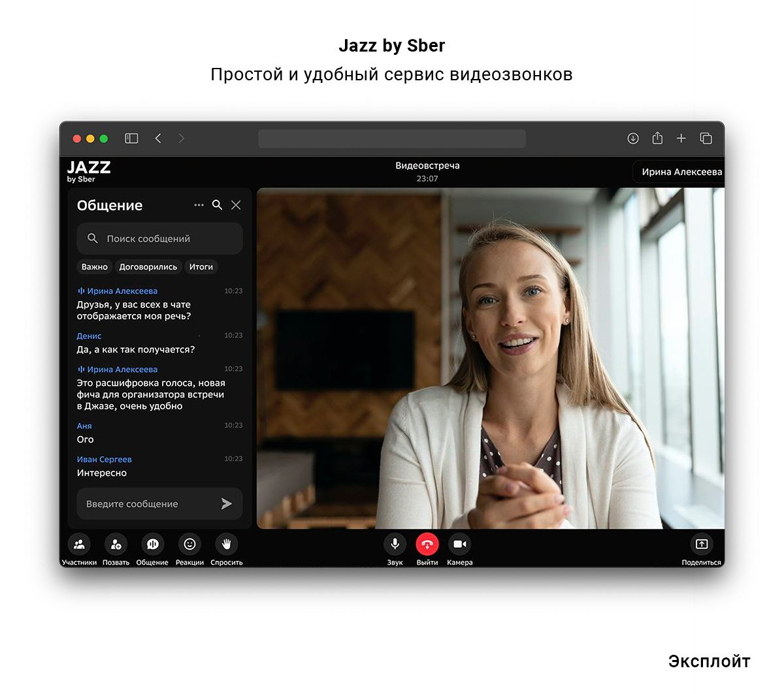Screen dimensions: 784x694
Task: Click the message 'Ого'
Action: pyautogui.click(x=86, y=439)
